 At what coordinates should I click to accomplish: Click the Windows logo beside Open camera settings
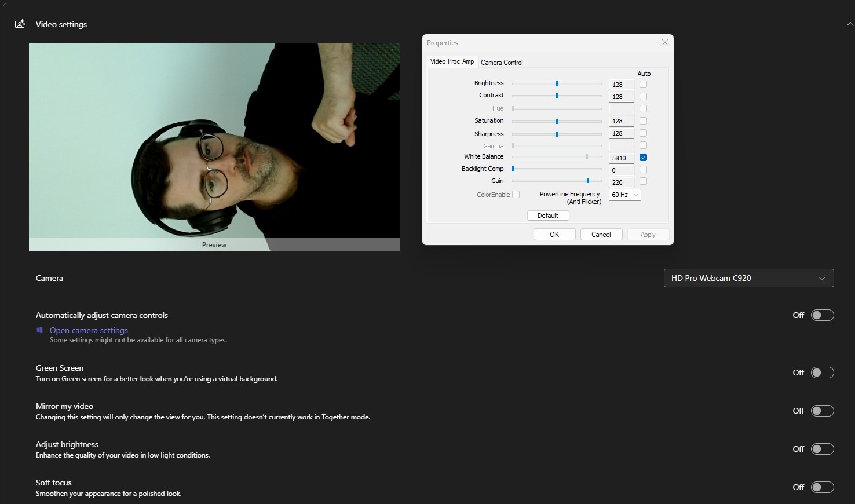(x=39, y=330)
